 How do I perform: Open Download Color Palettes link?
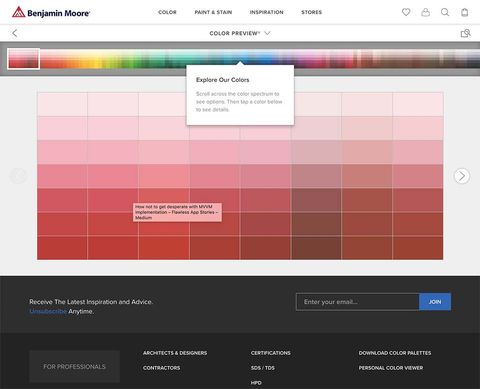click(395, 353)
